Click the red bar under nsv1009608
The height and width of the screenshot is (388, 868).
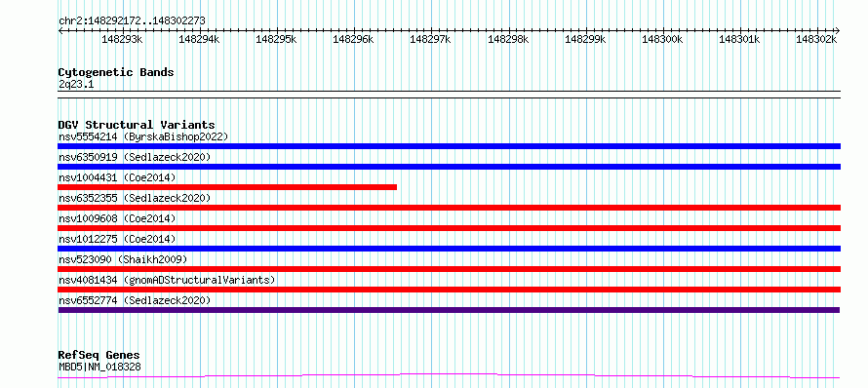[449, 228]
